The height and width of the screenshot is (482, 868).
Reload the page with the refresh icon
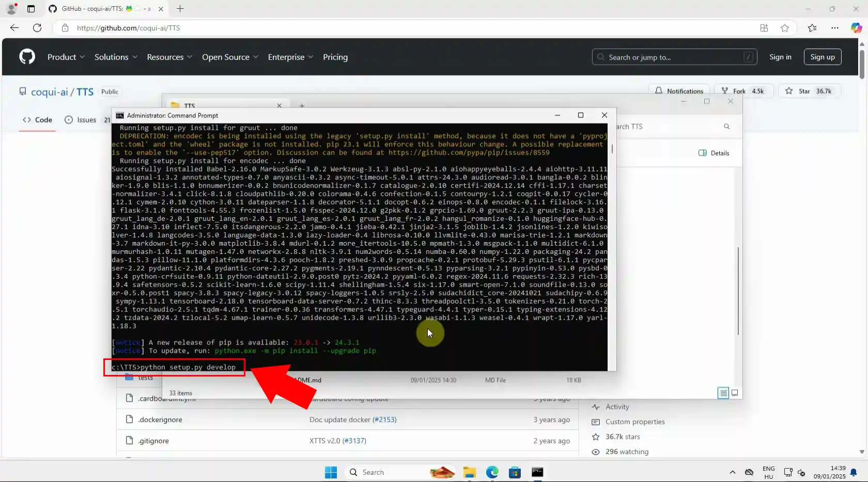(x=37, y=28)
